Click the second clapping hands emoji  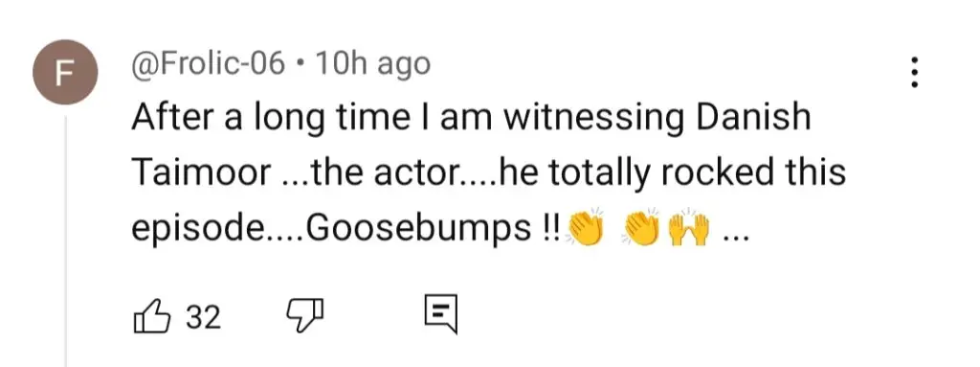(x=640, y=229)
